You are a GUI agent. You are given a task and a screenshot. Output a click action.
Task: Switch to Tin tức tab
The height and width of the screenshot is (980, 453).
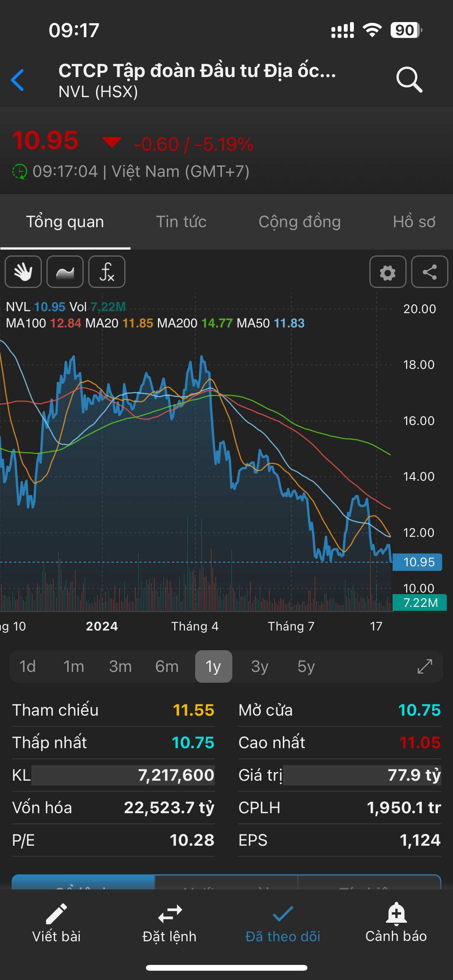click(x=181, y=222)
